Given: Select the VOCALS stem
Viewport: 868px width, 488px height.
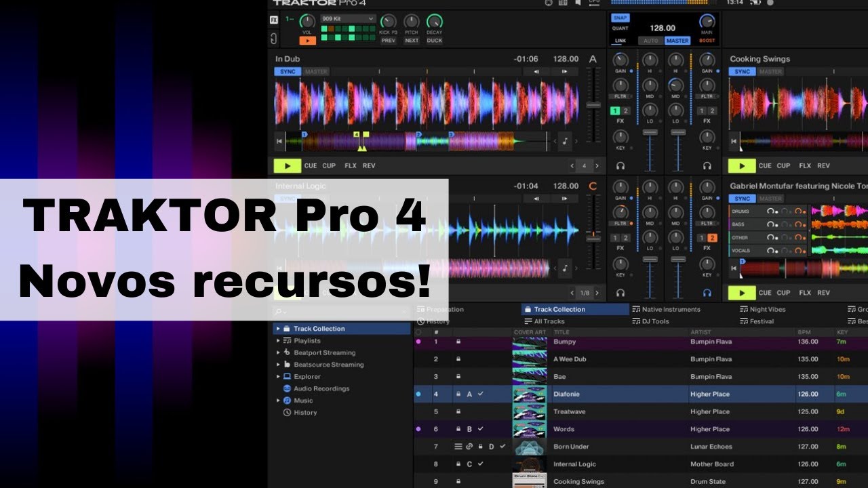Looking at the screenshot, I should (x=742, y=251).
